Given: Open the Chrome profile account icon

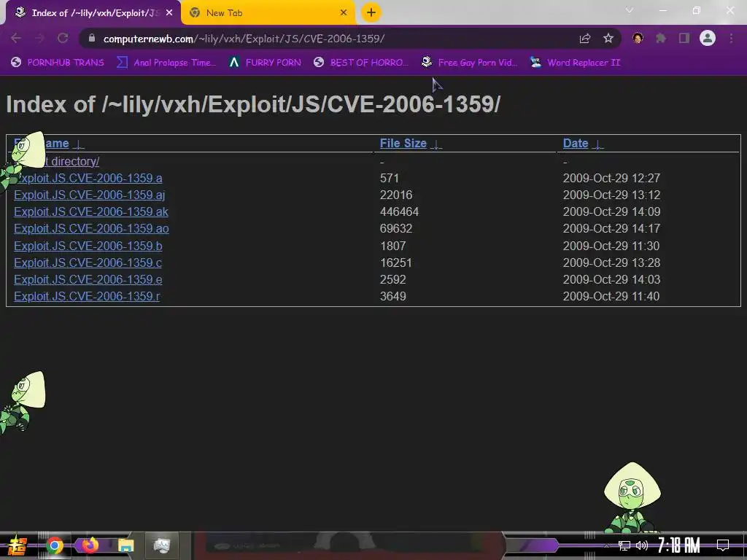Looking at the screenshot, I should (x=708, y=38).
